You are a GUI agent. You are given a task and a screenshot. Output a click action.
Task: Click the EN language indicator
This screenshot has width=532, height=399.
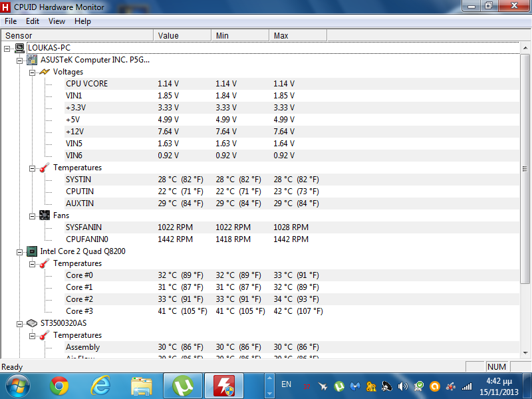[x=286, y=384]
